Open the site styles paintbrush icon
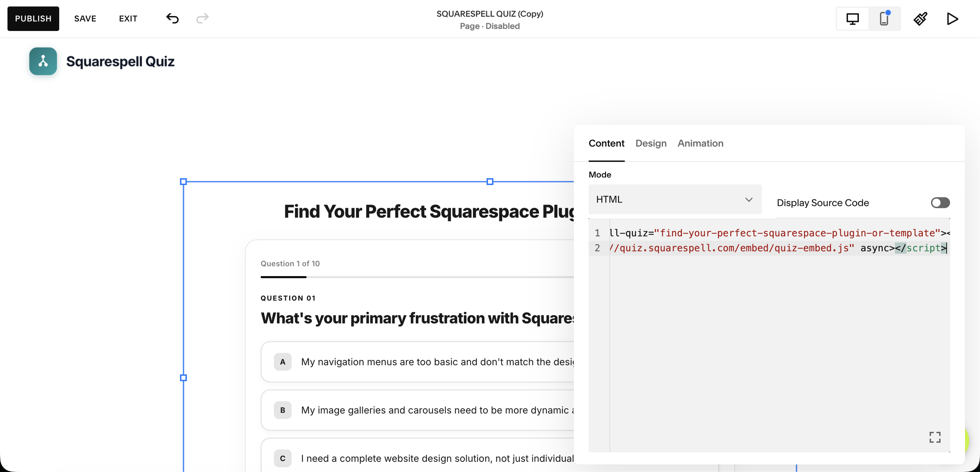980x472 pixels. (920, 19)
